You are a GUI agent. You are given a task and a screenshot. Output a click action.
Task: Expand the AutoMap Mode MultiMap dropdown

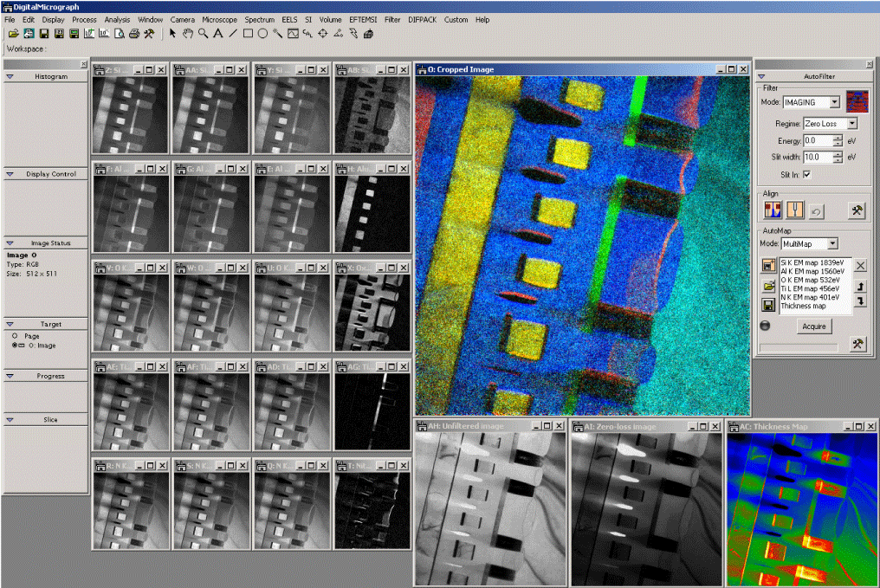coord(832,244)
